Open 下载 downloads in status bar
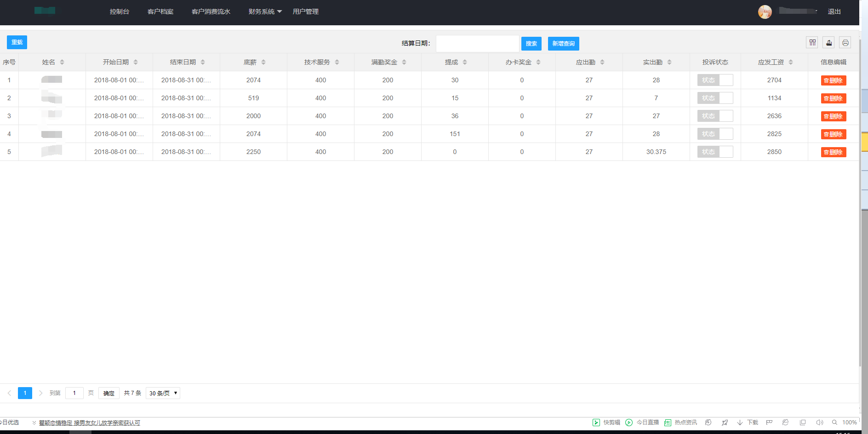The width and height of the screenshot is (868, 434). 748,423
